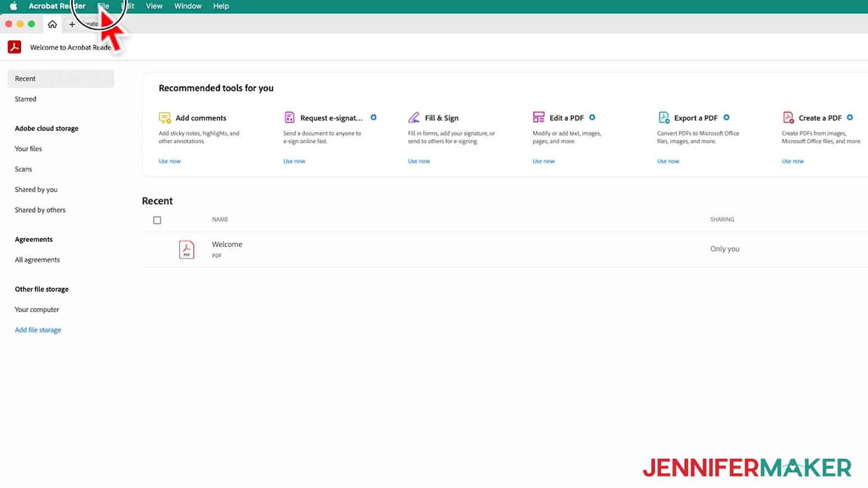Click premium badge beside Edit a PDF
Image resolution: width=868 pixels, height=488 pixels.
pyautogui.click(x=592, y=118)
